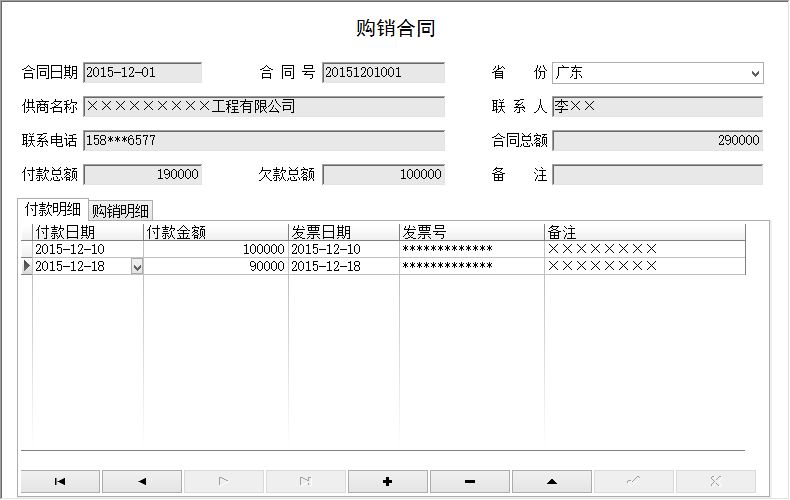Open date dropdown in 2015-12-18 row

tap(137, 267)
